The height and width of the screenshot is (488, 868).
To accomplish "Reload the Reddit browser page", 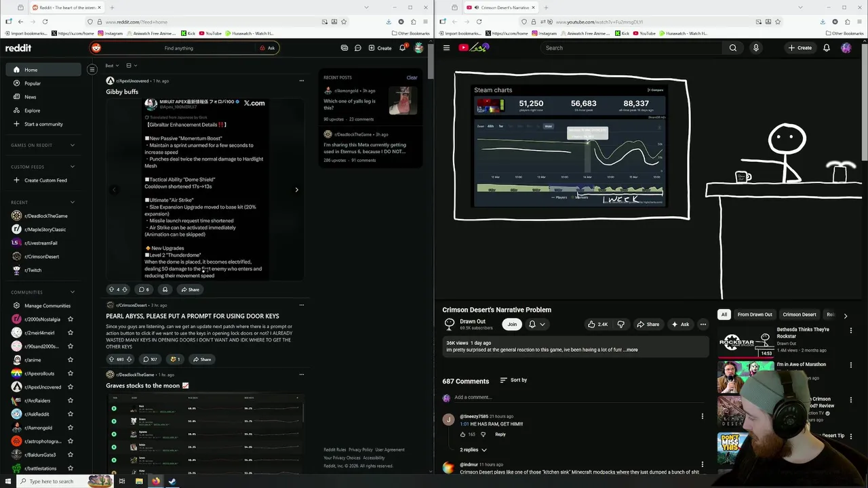I will (x=45, y=22).
